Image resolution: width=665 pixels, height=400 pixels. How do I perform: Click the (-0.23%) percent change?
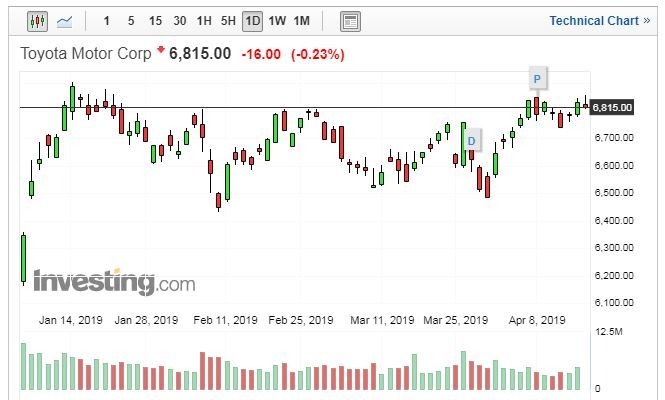(318, 54)
